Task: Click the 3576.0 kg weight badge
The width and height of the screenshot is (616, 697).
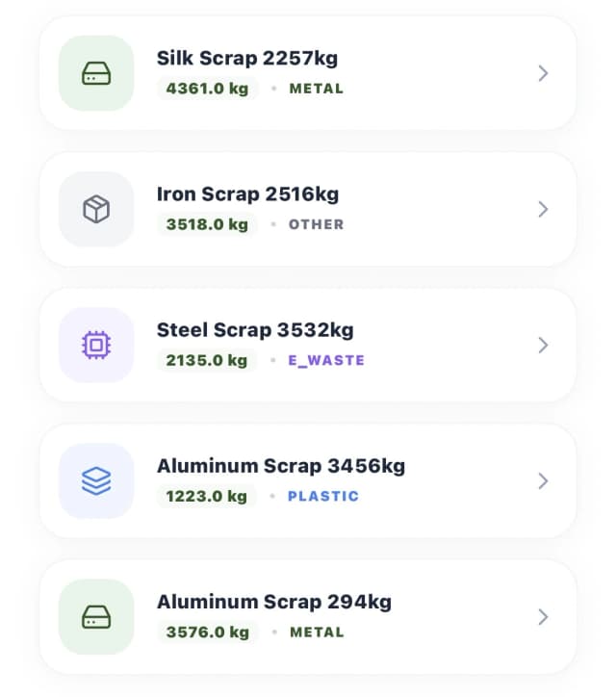Action: (x=207, y=632)
